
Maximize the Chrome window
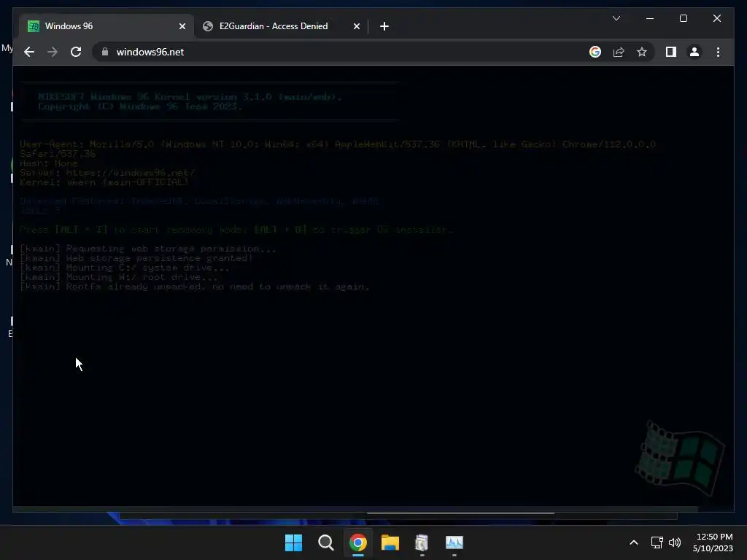pos(683,18)
